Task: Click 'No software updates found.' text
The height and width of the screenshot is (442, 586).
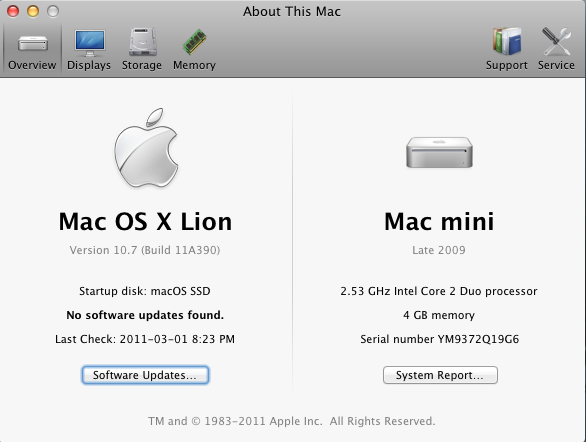Action: tap(145, 315)
